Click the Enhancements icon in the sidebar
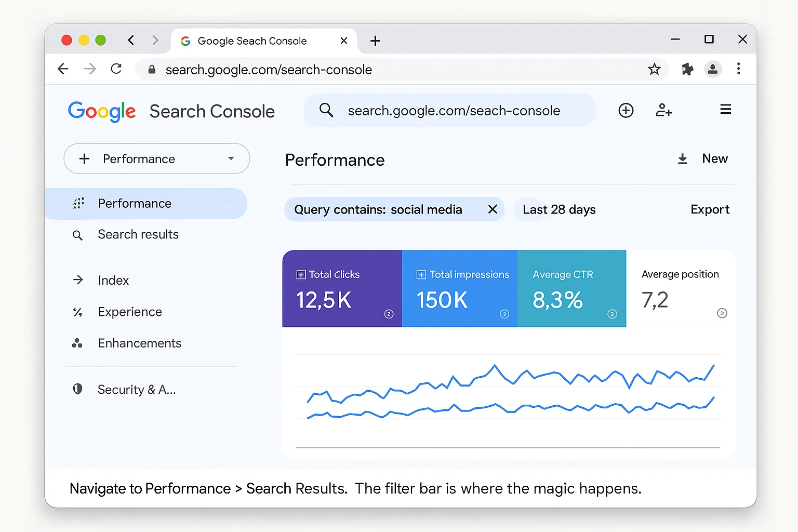798x532 pixels. pos(78,343)
